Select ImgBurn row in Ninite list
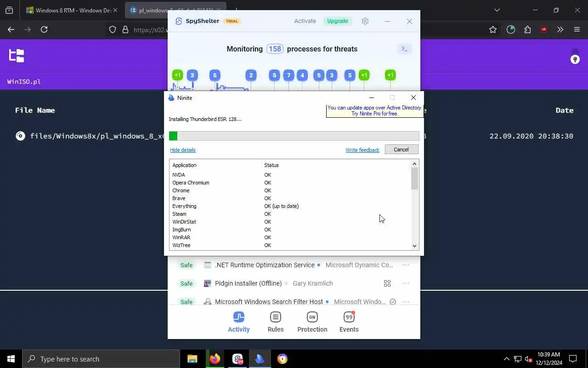 290,230
